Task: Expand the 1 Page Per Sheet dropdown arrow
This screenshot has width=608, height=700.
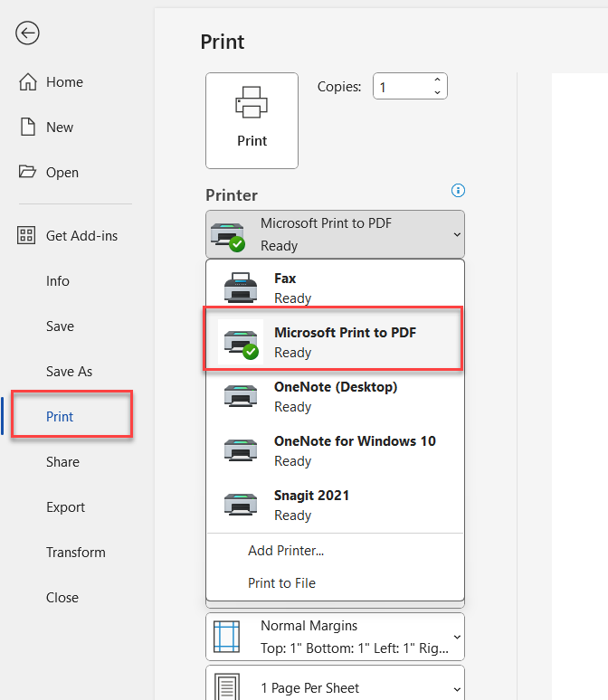Action: [x=457, y=689]
